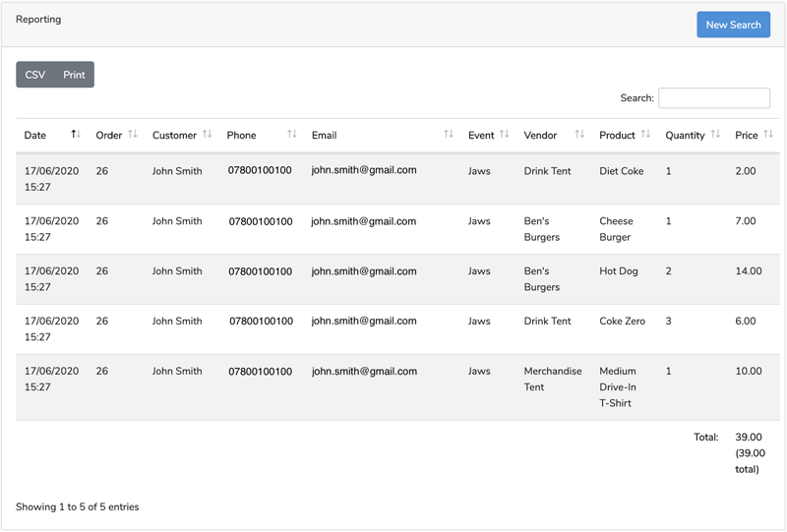
Task: Click the Phone column sort arrows
Action: [x=292, y=134]
